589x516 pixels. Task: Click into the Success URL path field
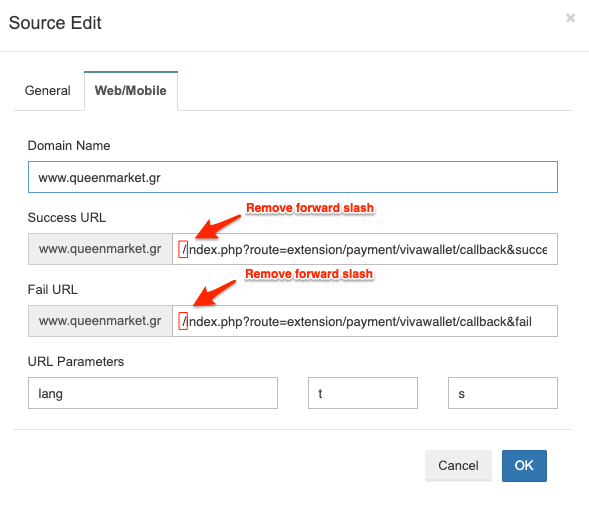pyautogui.click(x=365, y=249)
